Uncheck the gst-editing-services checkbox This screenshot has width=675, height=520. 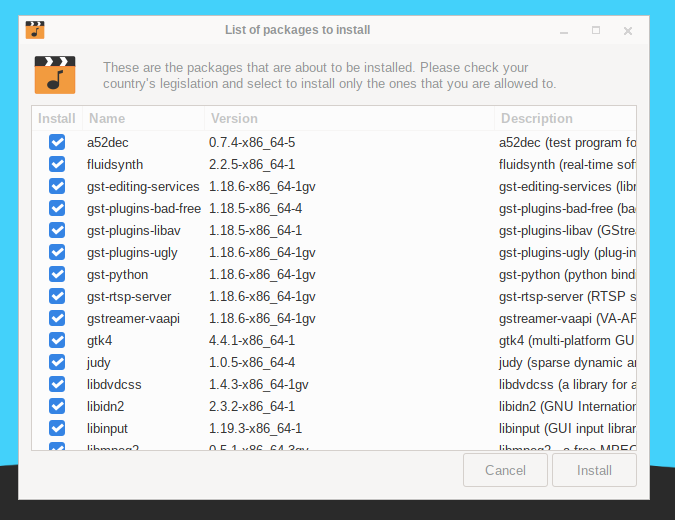pyautogui.click(x=57, y=186)
